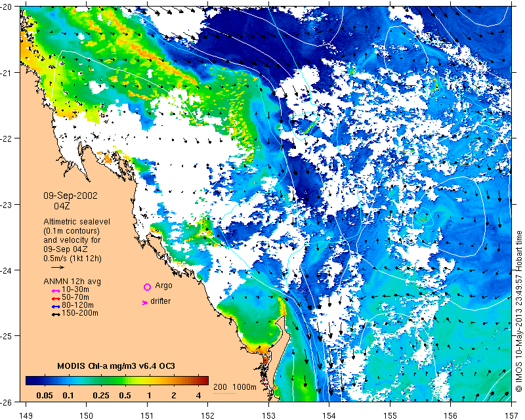Click the magenta Argo circle legend symbol
Viewport: 525px width, 420px height.
[x=147, y=287]
